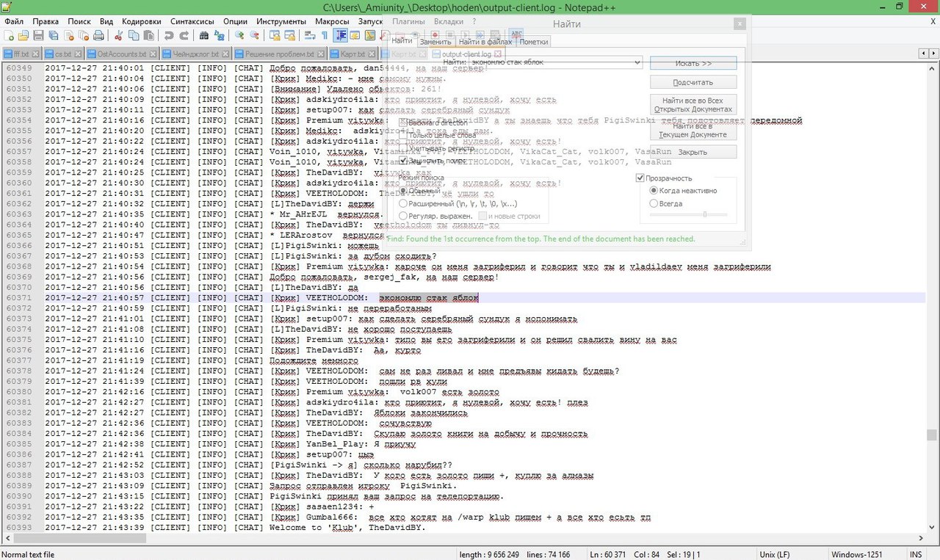The height and width of the screenshot is (560, 940).
Task: Click the Cut scissors icon
Action: (x=118, y=35)
